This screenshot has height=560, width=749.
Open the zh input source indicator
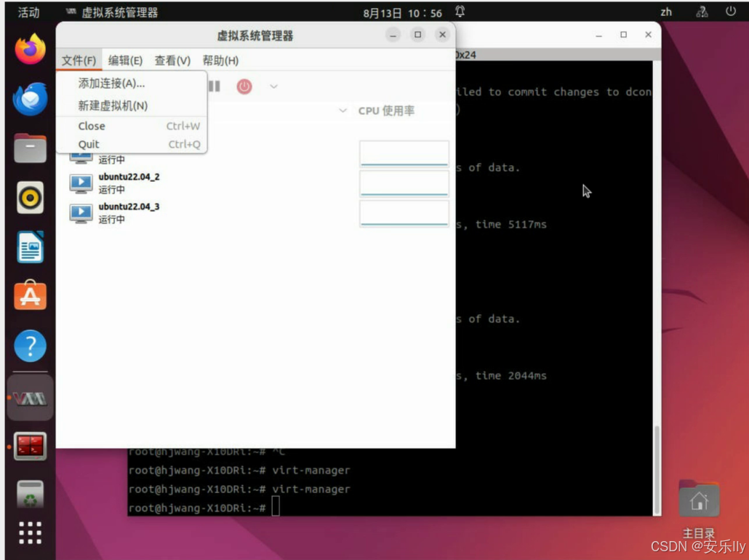(x=666, y=12)
